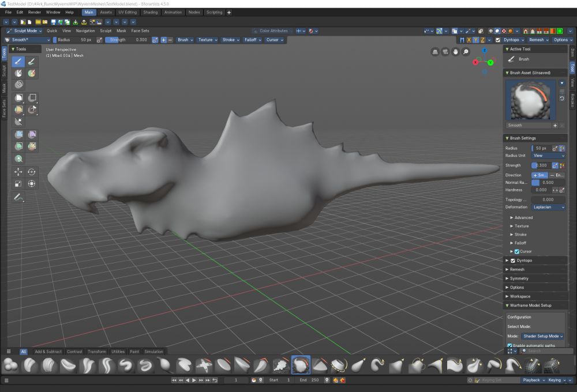This screenshot has width=577, height=392.
Task: Switch to the Shading workspace tab
Action: [x=150, y=12]
